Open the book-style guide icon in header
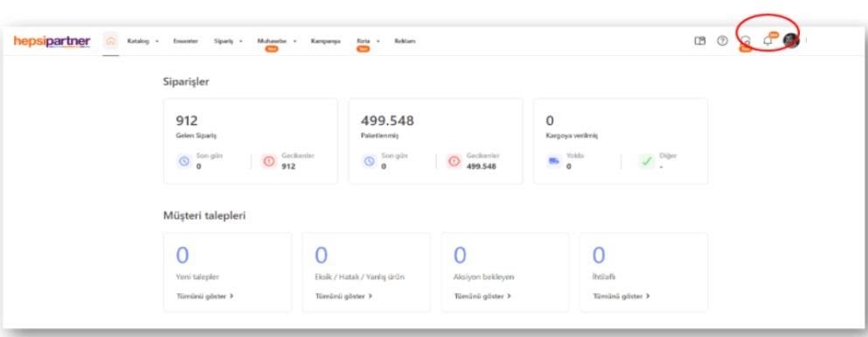Image resolution: width=868 pixels, height=337 pixels. click(699, 40)
